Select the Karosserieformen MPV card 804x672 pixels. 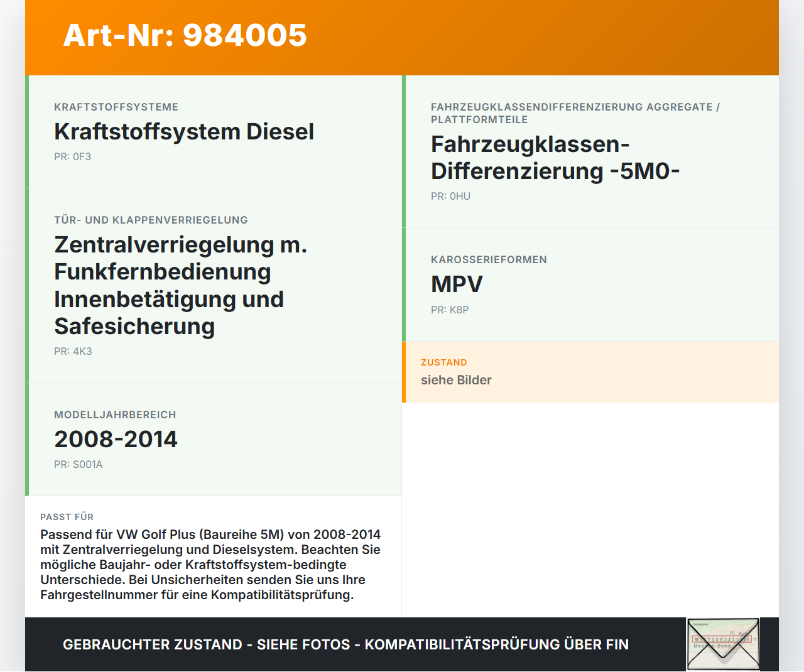tap(456, 284)
